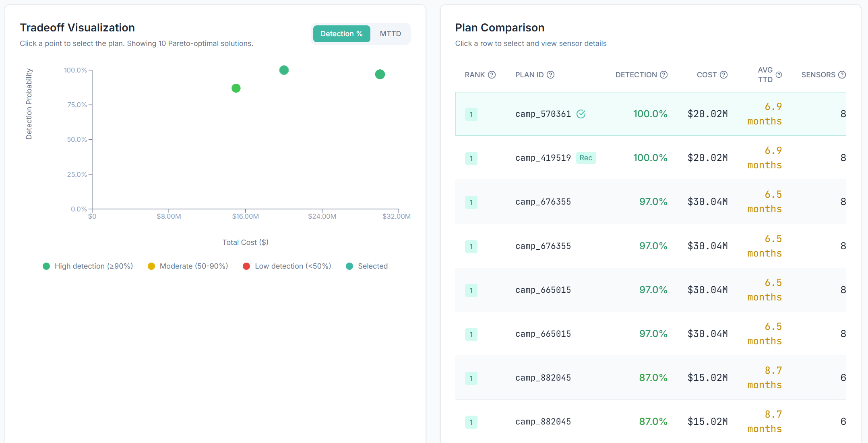This screenshot has width=868, height=443.
Task: Click the help icon beside DETECTION header
Action: click(x=664, y=75)
